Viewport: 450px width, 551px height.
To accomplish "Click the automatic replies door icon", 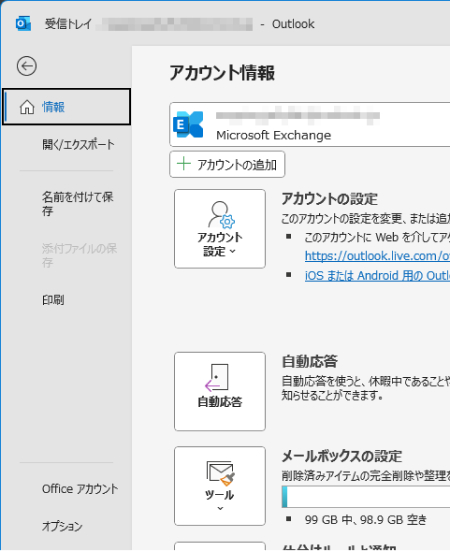I will pos(217,378).
